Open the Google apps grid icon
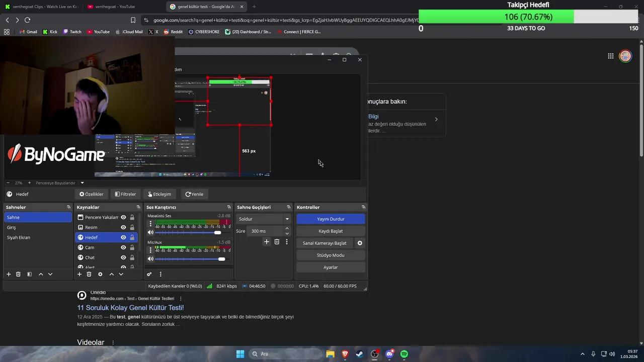Image resolution: width=644 pixels, height=362 pixels. coord(610,56)
